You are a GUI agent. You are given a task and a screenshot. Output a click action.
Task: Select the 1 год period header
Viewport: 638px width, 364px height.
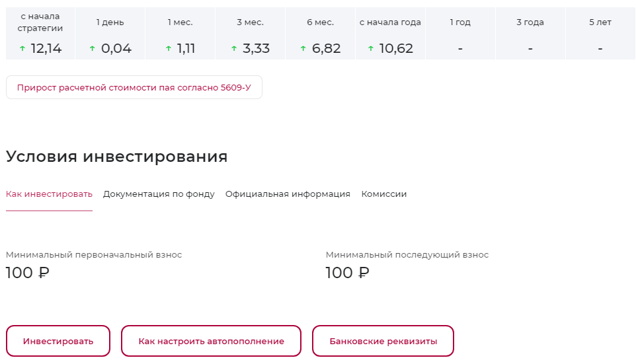point(460,22)
